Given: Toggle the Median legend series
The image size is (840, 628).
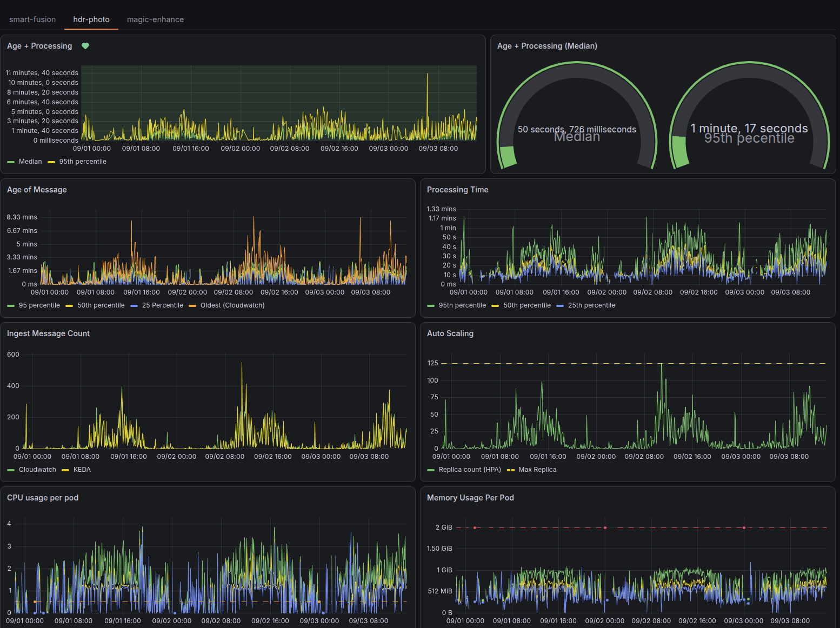Looking at the screenshot, I should pos(30,162).
